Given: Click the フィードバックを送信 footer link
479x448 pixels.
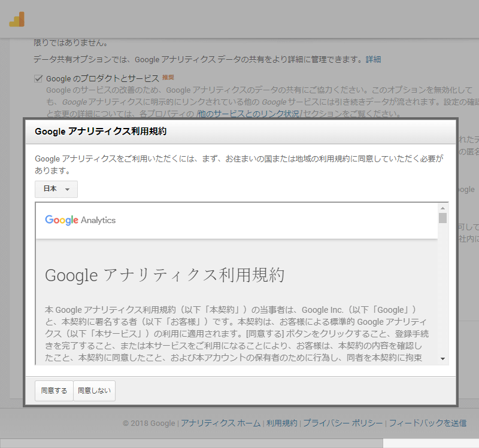Looking at the screenshot, I should 428,423.
